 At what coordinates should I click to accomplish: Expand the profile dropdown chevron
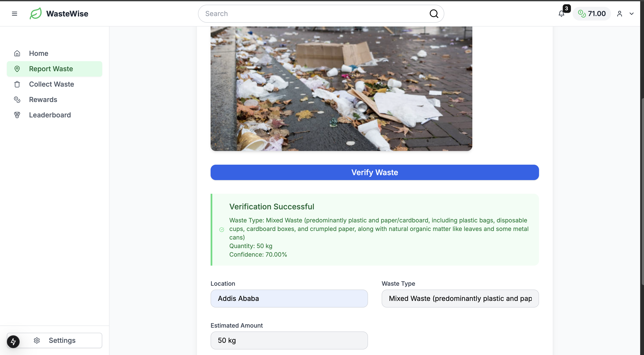pos(631,14)
